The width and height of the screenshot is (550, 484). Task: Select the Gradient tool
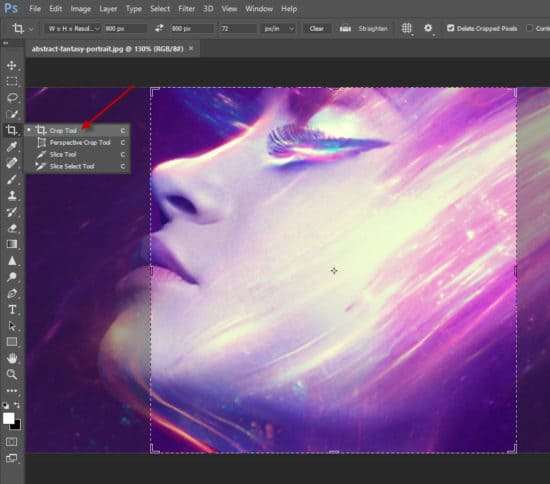point(12,244)
